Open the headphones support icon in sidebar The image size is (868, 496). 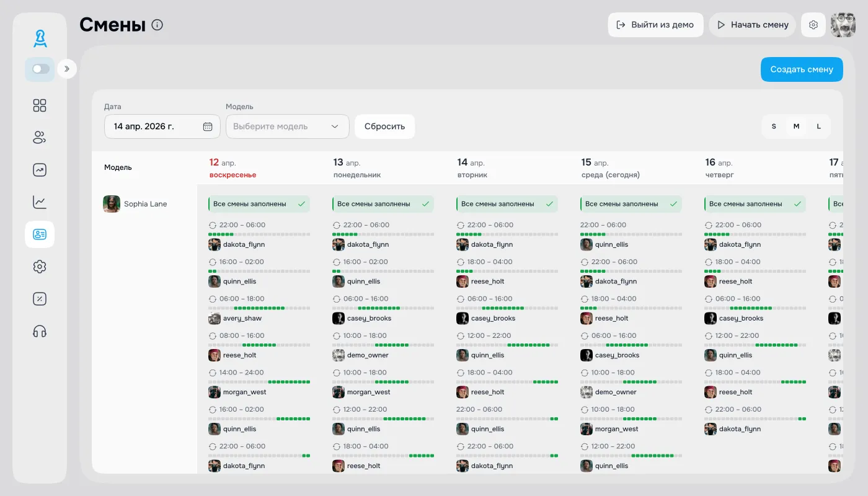(40, 331)
